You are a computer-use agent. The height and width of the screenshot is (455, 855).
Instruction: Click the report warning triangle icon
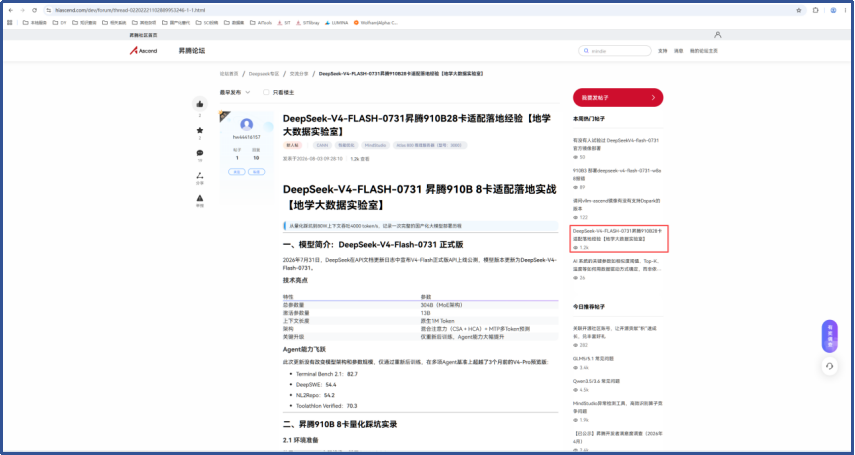[x=200, y=198]
